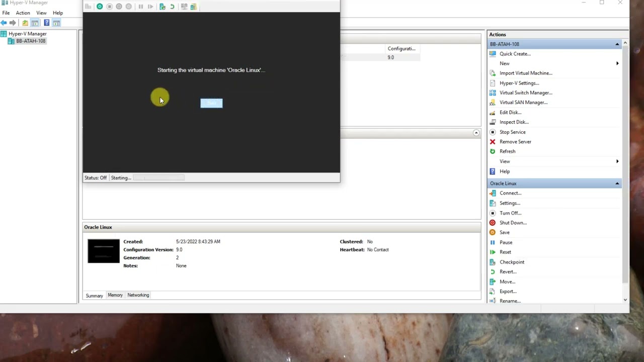Click Export in Oracle Linux actions
Viewport: 644px width, 362px height.
(x=508, y=292)
